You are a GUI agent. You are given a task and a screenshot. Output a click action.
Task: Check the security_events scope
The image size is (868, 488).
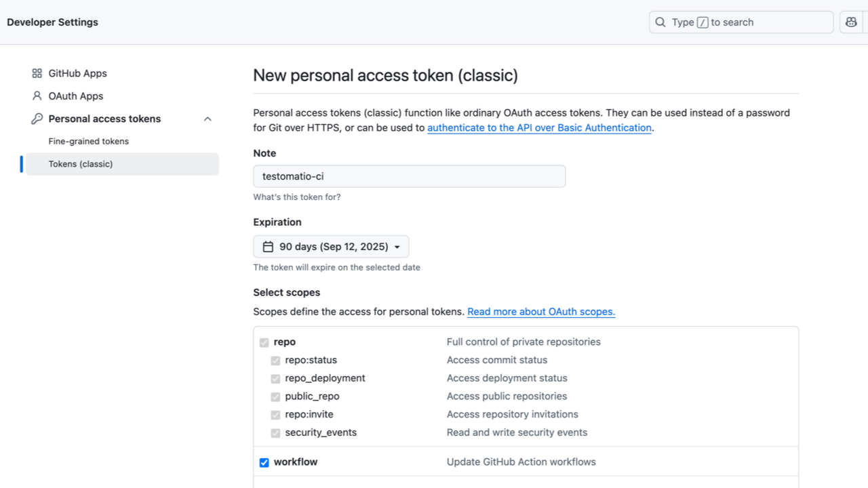point(275,432)
